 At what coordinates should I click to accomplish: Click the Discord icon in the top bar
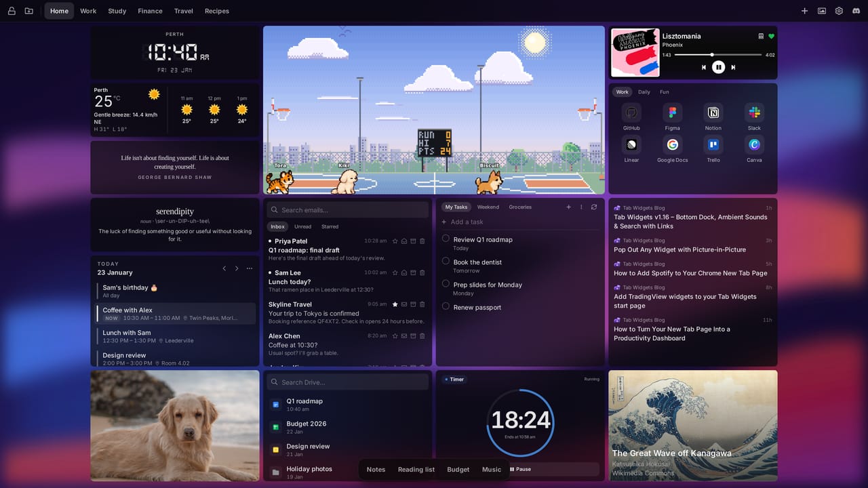point(856,11)
